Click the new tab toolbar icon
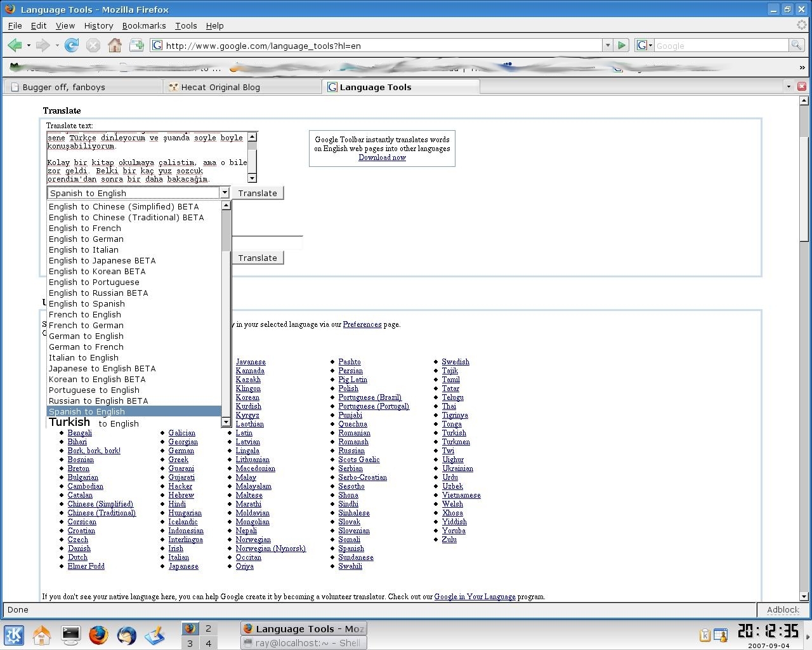Screen dimensions: 812x650 [x=136, y=45]
